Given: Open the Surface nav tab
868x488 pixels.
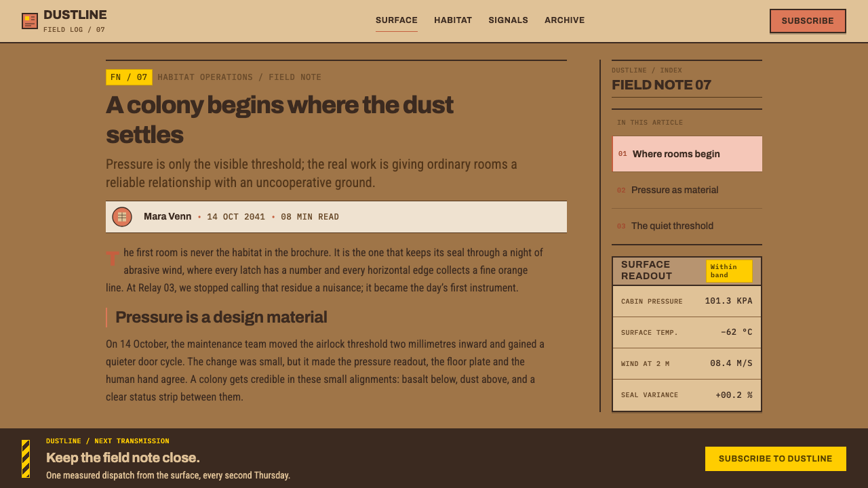Looking at the screenshot, I should point(397,20).
